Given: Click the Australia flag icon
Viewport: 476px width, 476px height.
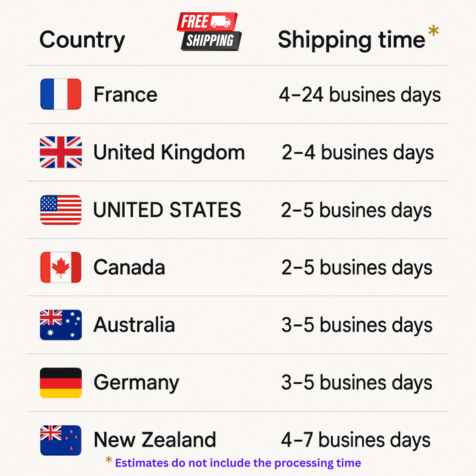Looking at the screenshot, I should (x=61, y=325).
